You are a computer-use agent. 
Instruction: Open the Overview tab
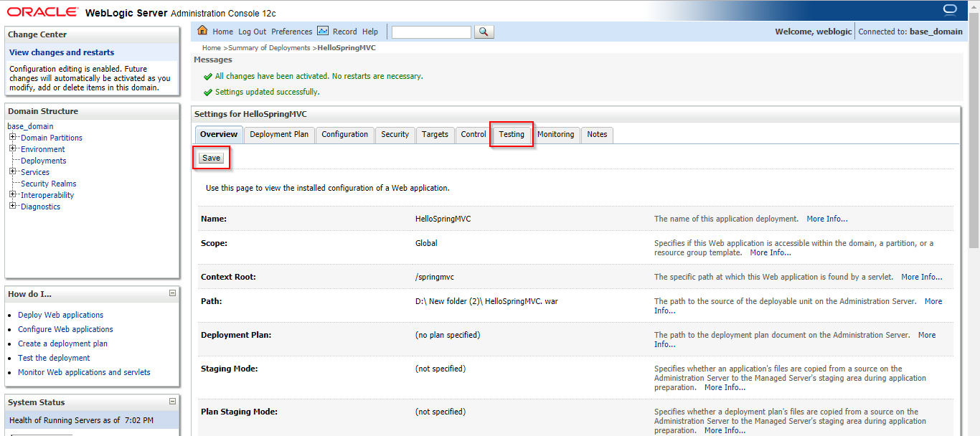[x=219, y=135]
